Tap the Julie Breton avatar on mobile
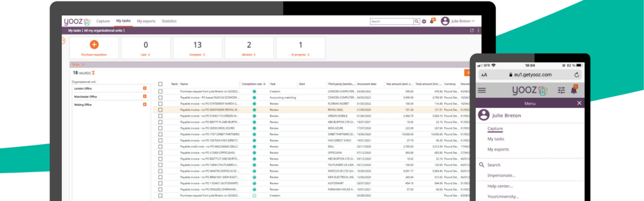 pos(484,115)
